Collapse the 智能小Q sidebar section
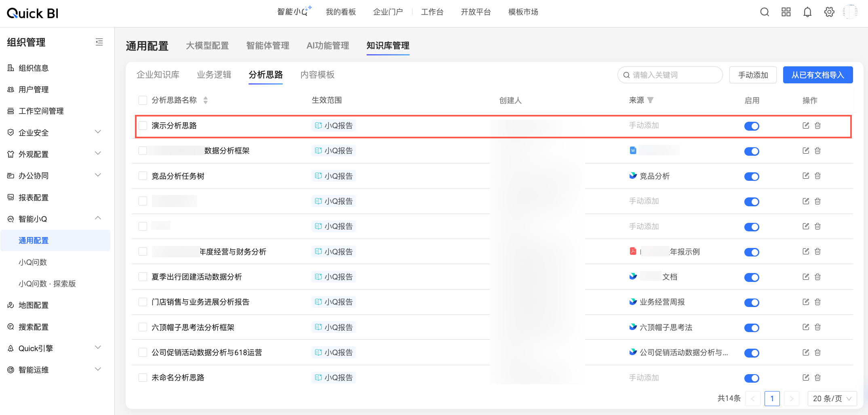This screenshot has width=868, height=415. click(98, 218)
